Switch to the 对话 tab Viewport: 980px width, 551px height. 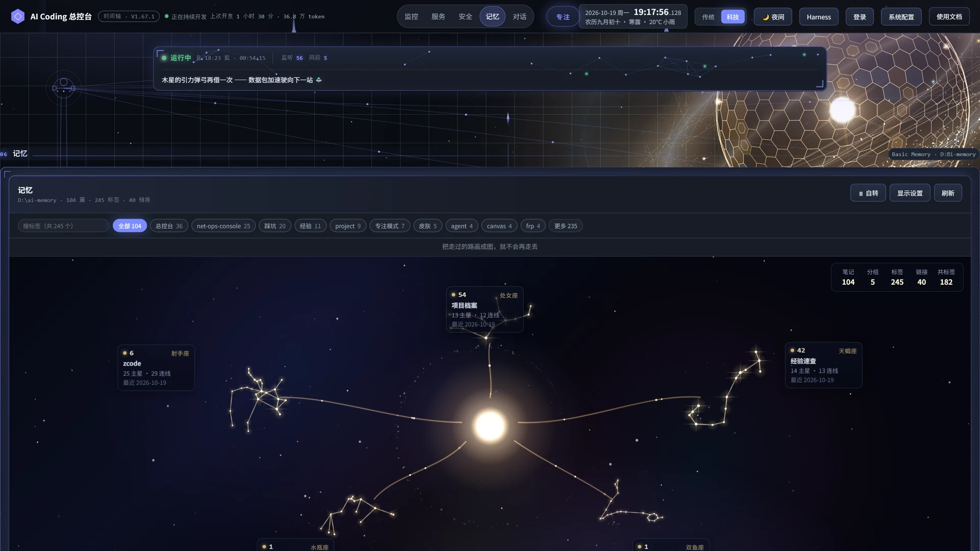[x=520, y=17]
